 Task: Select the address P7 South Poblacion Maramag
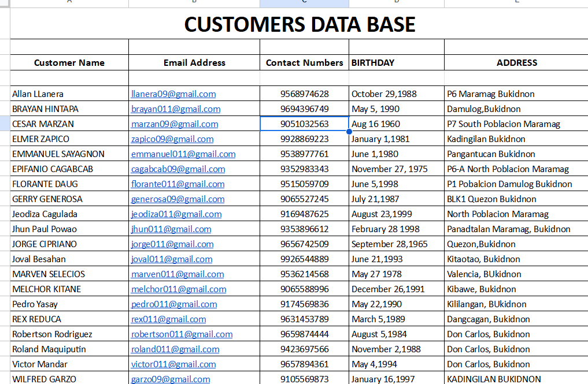click(516, 124)
